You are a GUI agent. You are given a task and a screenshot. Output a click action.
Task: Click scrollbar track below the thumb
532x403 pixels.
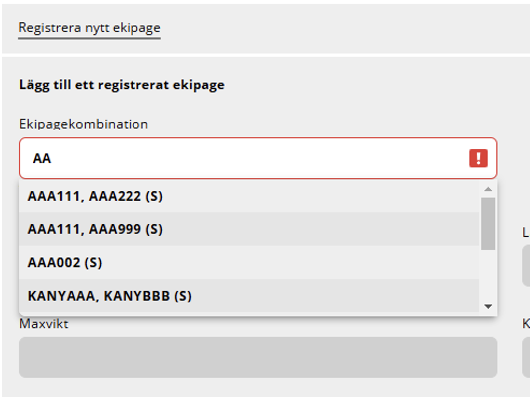pos(488,275)
